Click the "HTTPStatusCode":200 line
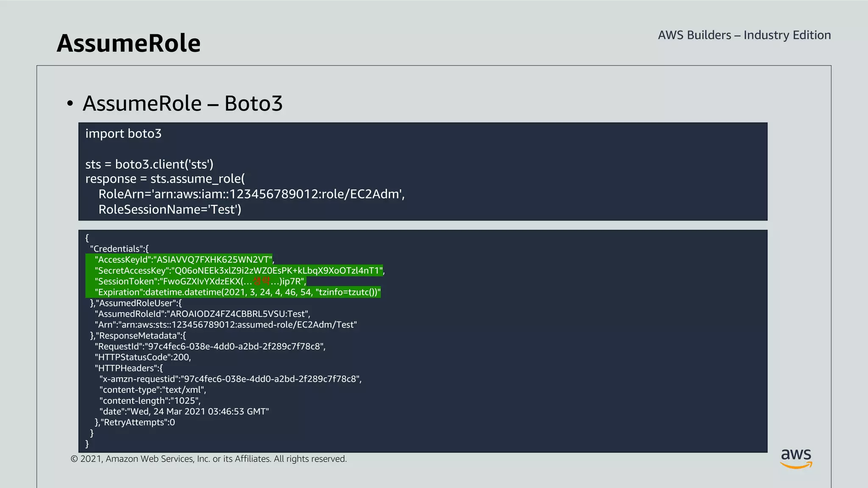This screenshot has width=868, height=488. tap(143, 358)
